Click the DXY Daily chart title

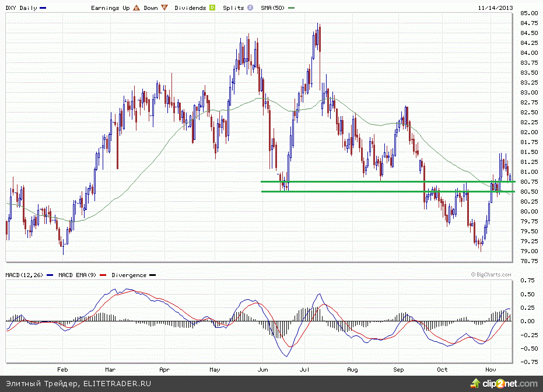[x=21, y=8]
